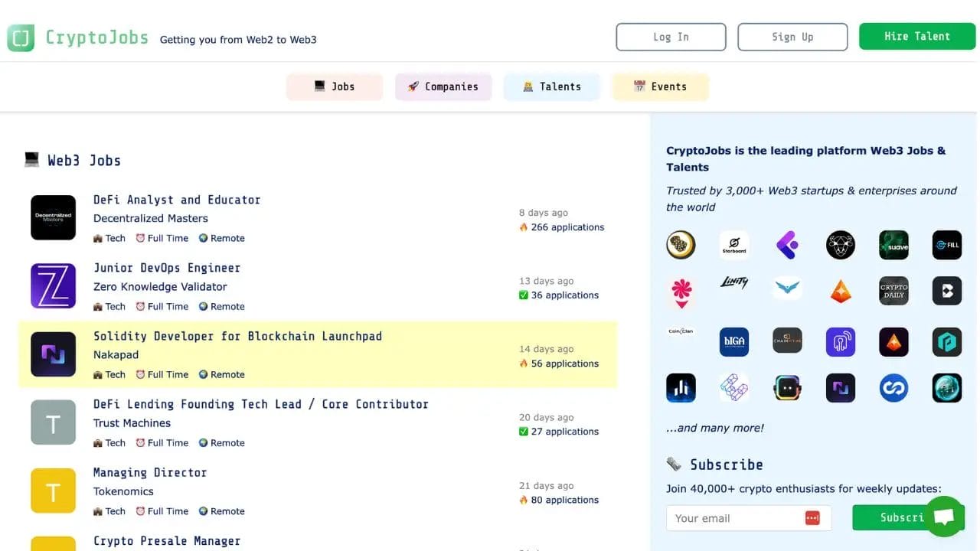Click the yellow T logo for Tokenomics
Screen dimensions: 980x551
[53, 490]
